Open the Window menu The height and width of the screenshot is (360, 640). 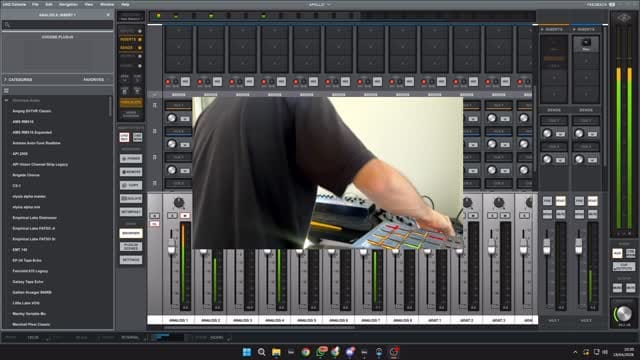(107, 4)
